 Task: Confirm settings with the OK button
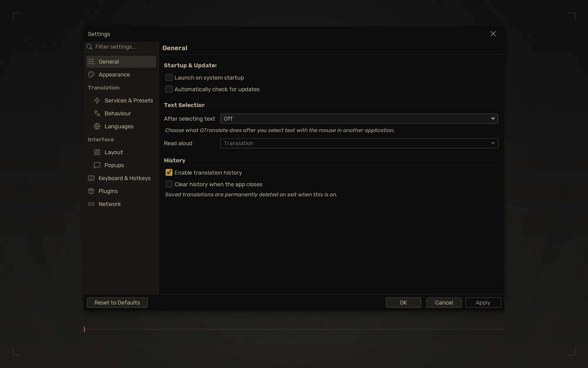(x=403, y=303)
